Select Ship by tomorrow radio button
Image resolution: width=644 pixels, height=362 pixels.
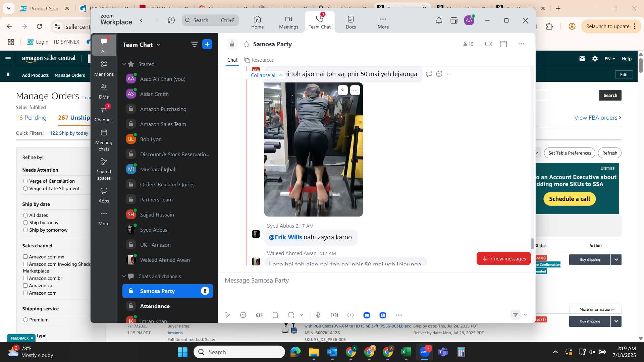coord(25,230)
